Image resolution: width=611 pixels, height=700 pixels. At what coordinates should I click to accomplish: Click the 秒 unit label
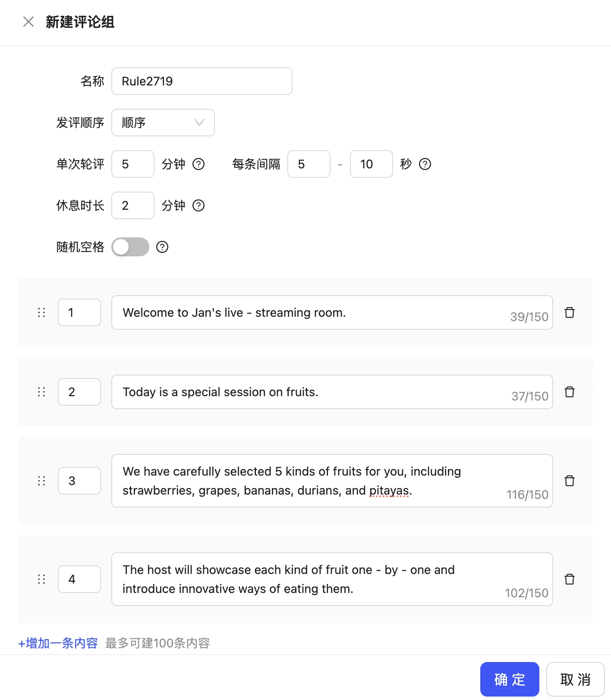pos(406,164)
